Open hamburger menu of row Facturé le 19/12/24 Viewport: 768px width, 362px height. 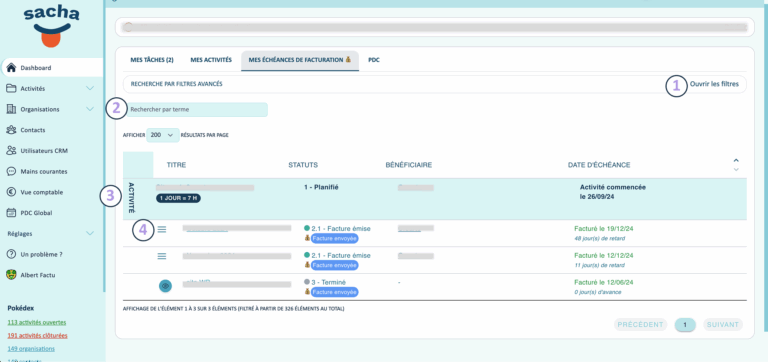click(162, 229)
